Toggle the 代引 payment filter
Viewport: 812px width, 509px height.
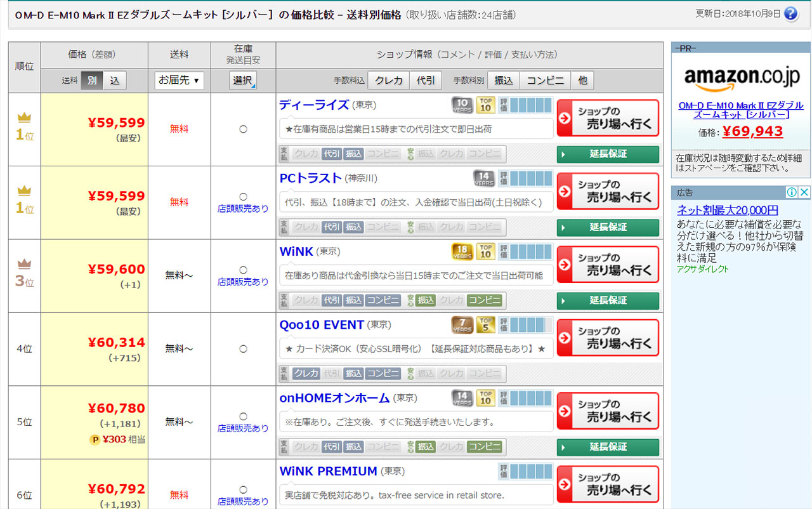pyautogui.click(x=426, y=81)
